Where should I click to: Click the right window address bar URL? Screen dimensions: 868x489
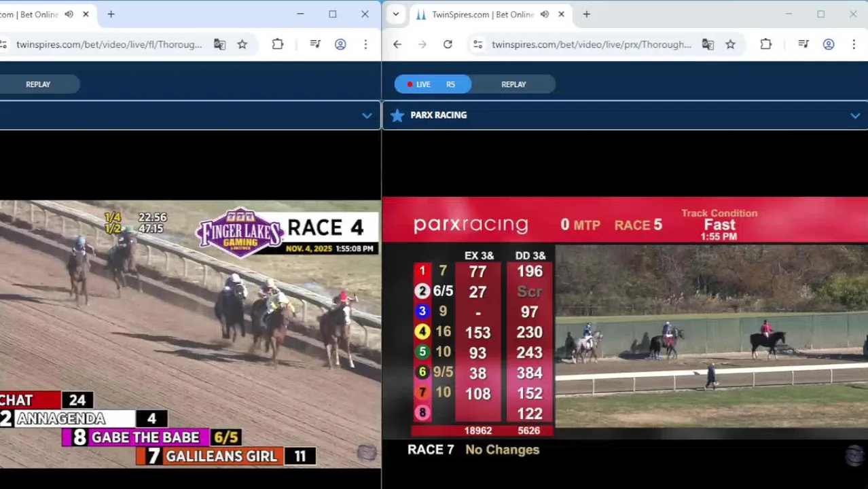tap(591, 44)
